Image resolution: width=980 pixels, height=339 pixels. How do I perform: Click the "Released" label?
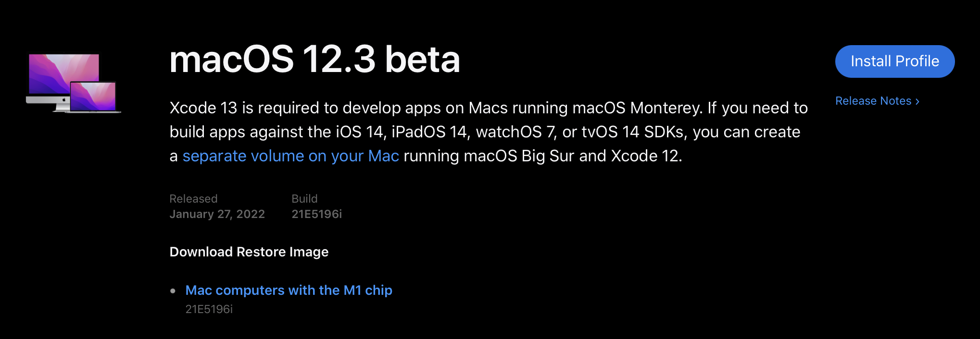[x=193, y=199]
